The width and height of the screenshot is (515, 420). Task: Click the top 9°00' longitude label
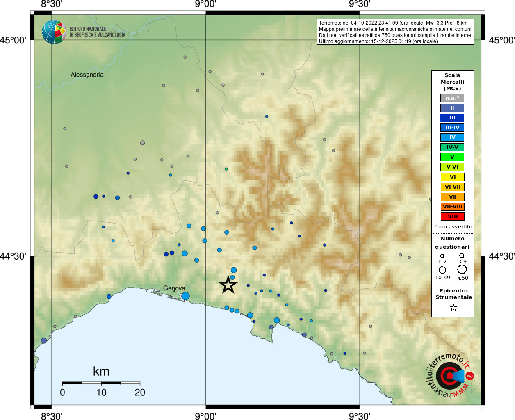point(205,4)
